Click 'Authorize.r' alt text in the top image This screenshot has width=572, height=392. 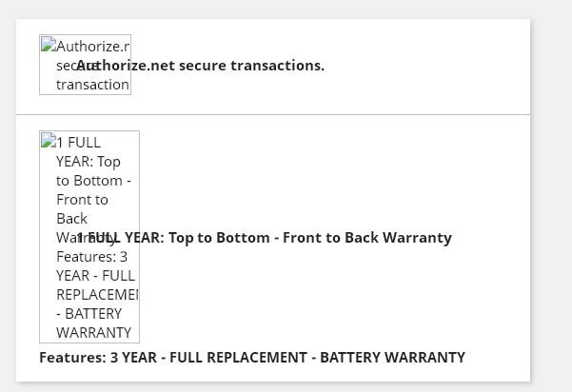click(92, 47)
